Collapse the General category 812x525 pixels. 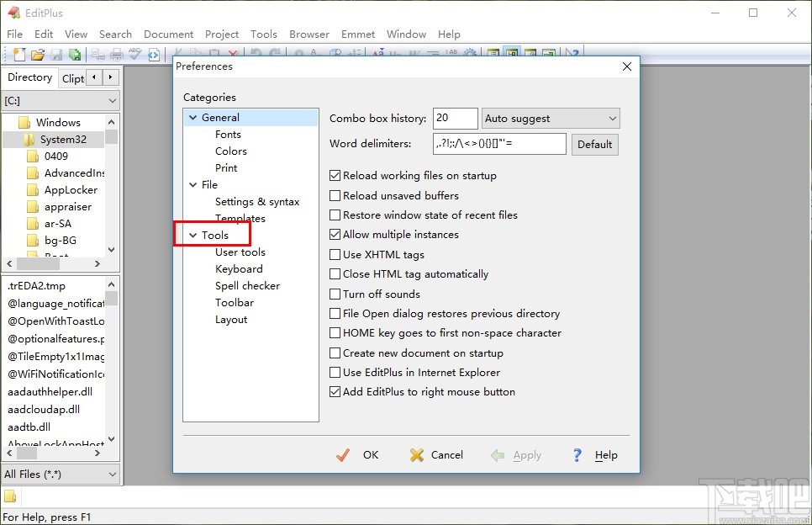click(x=192, y=118)
